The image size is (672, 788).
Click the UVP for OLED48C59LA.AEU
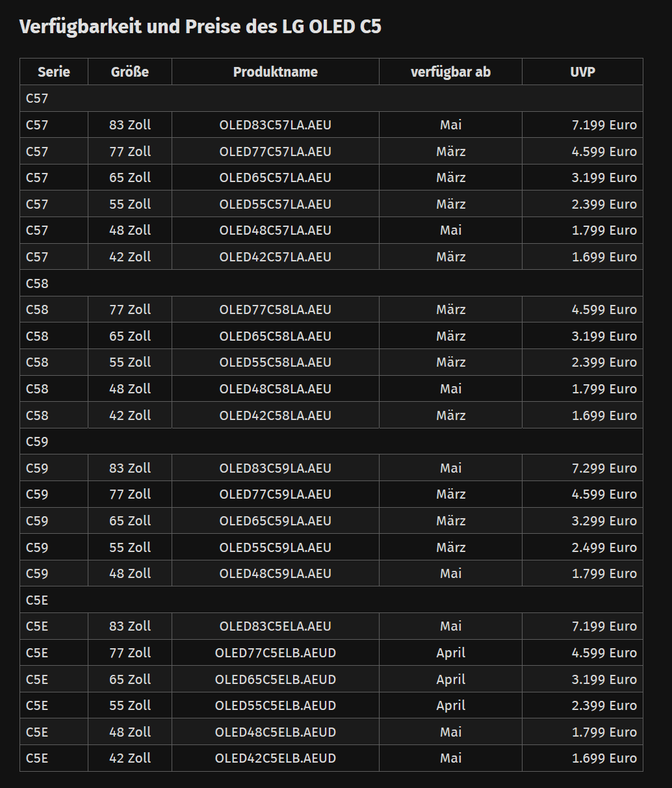pyautogui.click(x=604, y=573)
